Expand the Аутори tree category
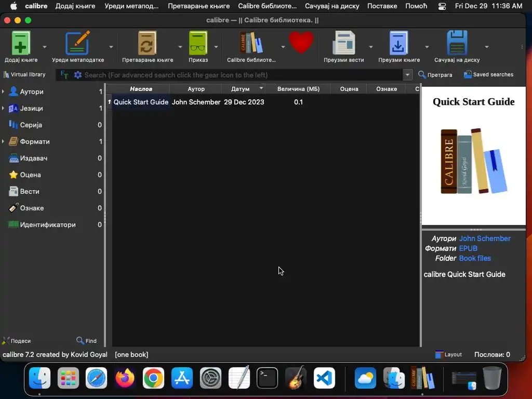The height and width of the screenshot is (399, 532). coord(3,91)
